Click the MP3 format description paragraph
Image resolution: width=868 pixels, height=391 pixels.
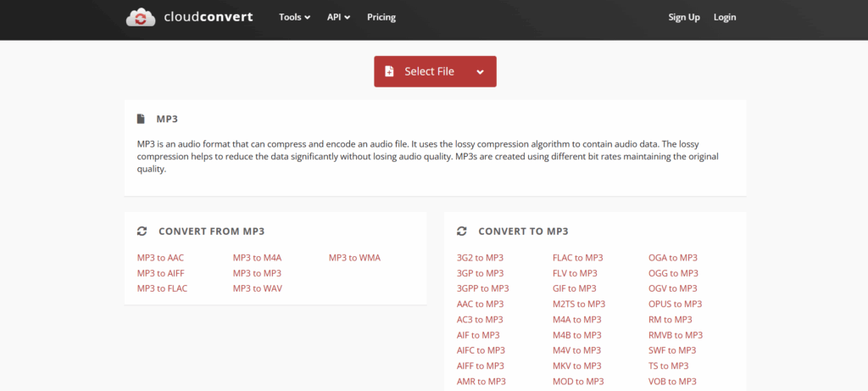tap(428, 157)
